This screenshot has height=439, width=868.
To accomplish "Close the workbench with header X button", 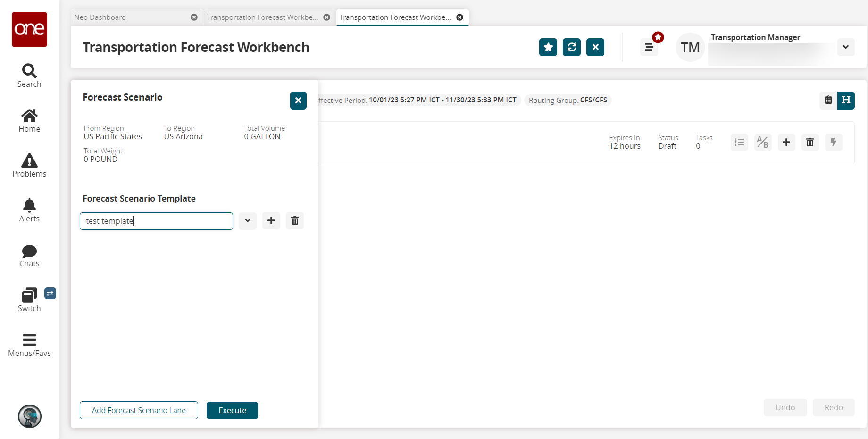I will (x=595, y=47).
